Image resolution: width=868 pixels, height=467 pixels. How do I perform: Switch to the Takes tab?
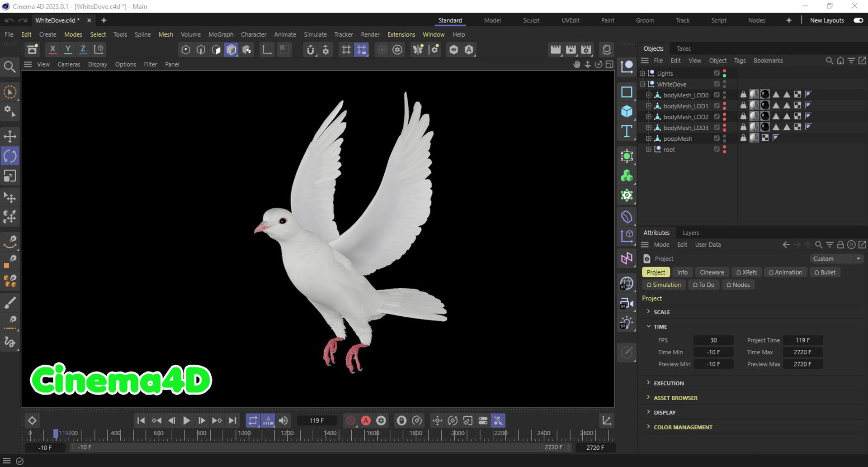point(683,48)
